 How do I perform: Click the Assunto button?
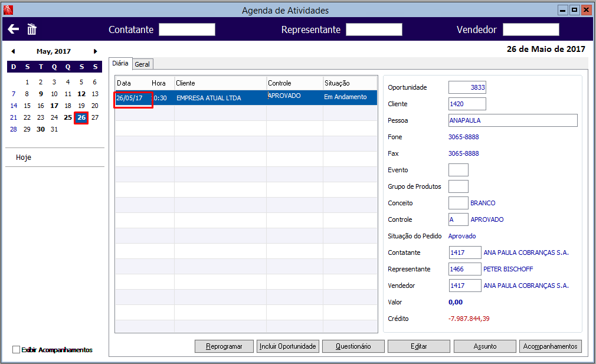pyautogui.click(x=484, y=346)
